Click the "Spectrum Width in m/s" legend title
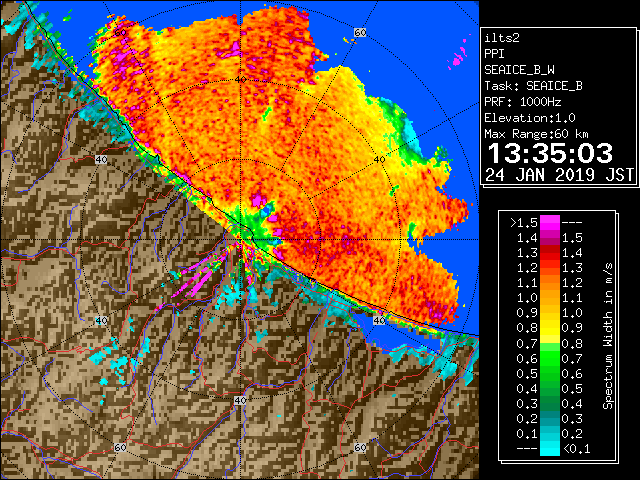 click(x=608, y=336)
